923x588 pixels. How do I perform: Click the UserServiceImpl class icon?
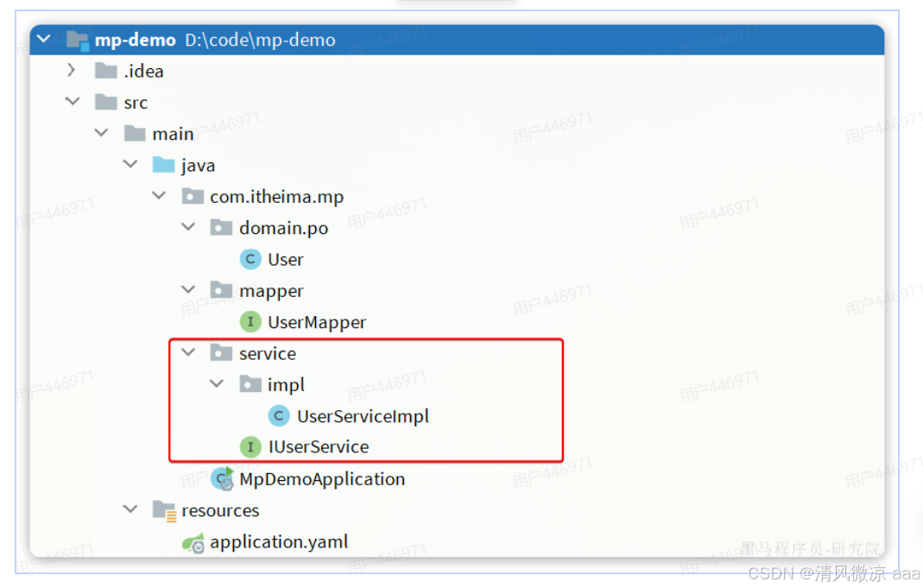279,415
